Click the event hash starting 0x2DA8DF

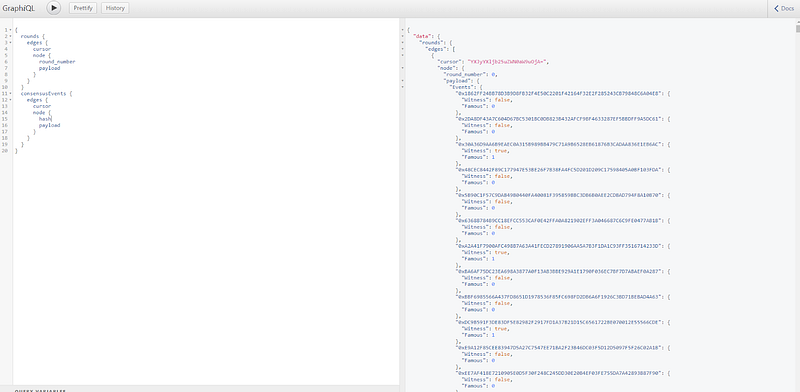[560, 119]
